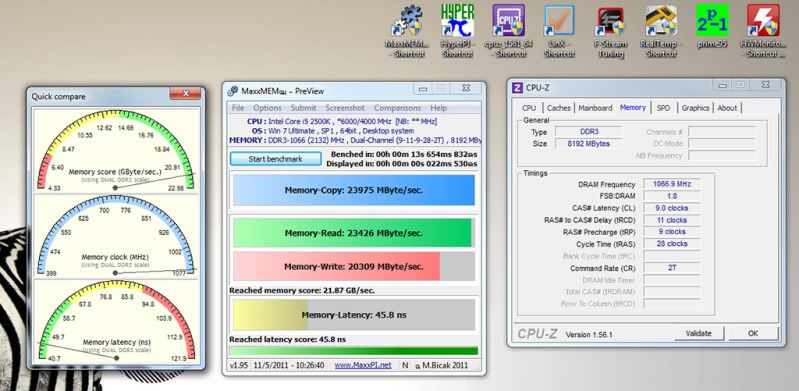The image size is (799, 391).
Task: Click the 11/5/2011 - 10:26:40 status entry
Action: point(289,365)
